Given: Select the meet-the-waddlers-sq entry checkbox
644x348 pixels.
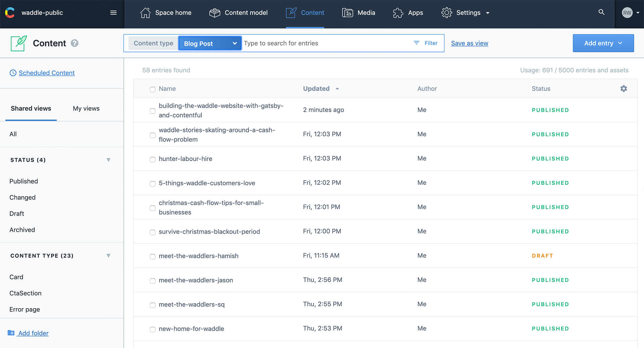Looking at the screenshot, I should [153, 305].
